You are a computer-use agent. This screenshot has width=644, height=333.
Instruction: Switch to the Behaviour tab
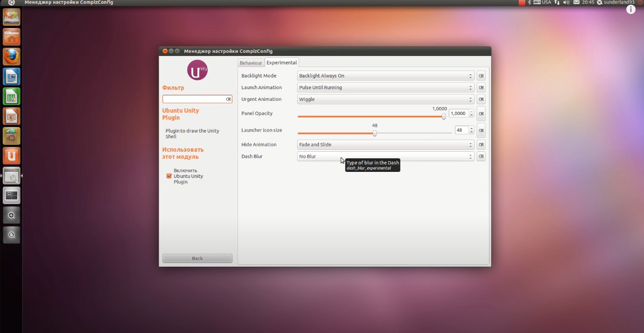251,63
